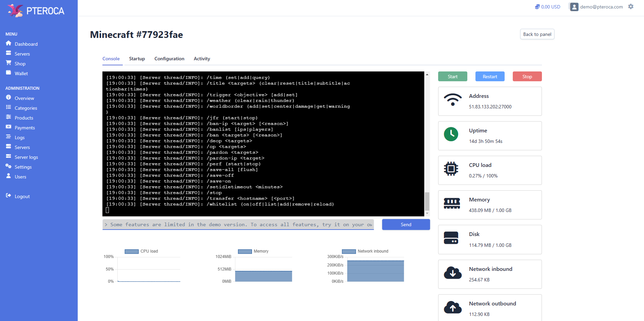
Task: Click uptime value 14d 3h 50m 54s
Action: pos(486,141)
